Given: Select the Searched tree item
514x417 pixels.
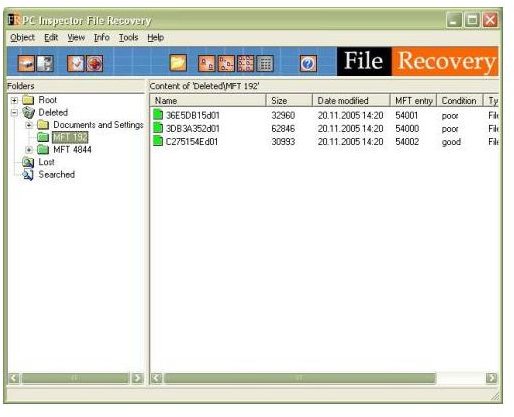Looking at the screenshot, I should tap(56, 174).
